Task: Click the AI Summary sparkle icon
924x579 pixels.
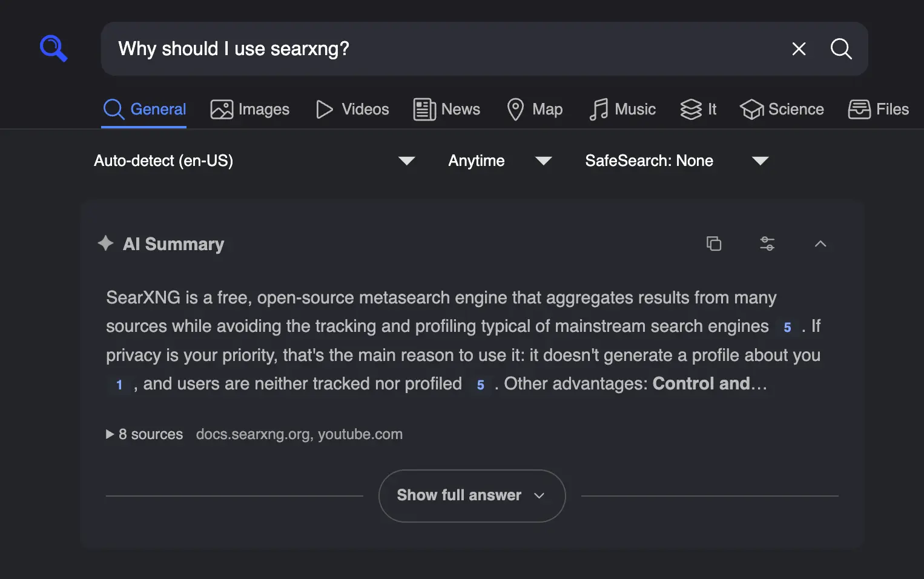Action: (x=105, y=243)
